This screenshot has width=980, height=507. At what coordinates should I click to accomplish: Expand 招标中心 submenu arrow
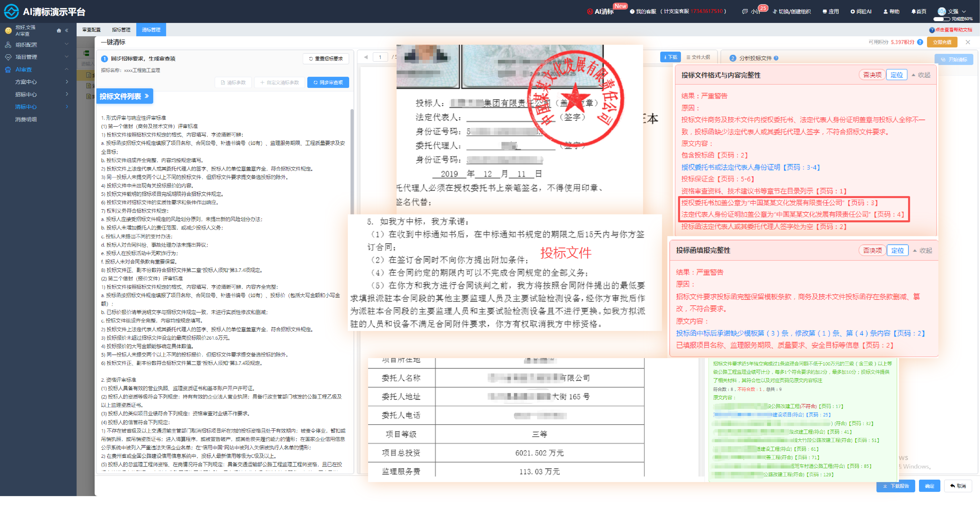[67, 94]
